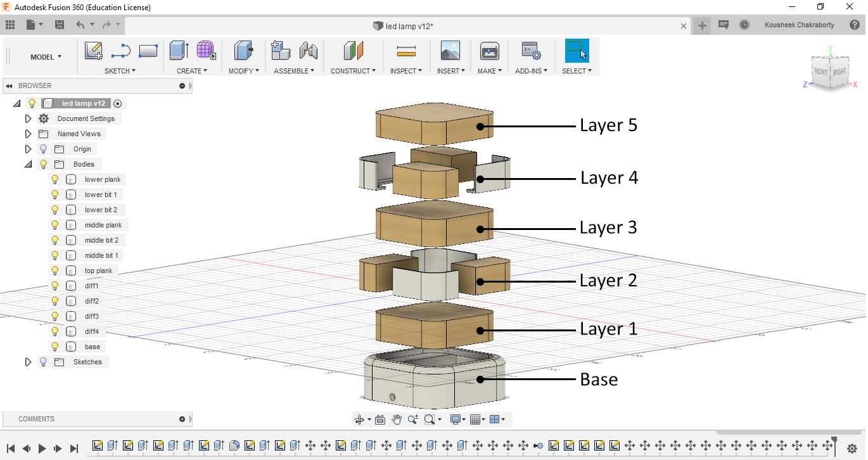Hide the lower plank body

click(54, 179)
